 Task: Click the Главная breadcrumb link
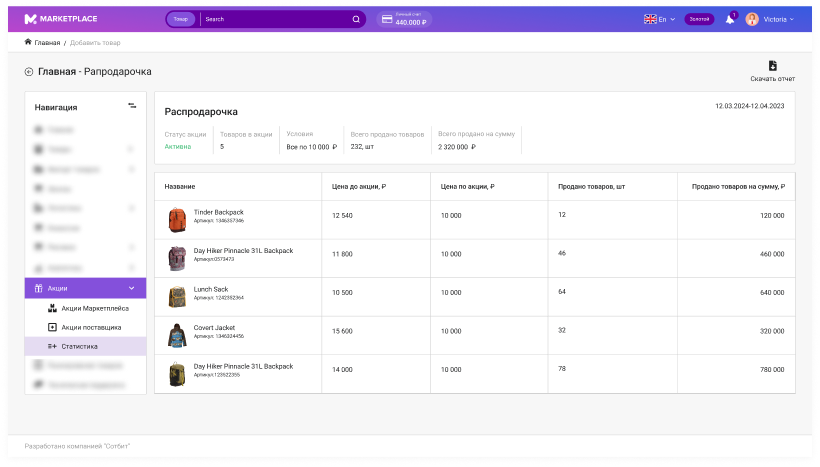(x=47, y=43)
